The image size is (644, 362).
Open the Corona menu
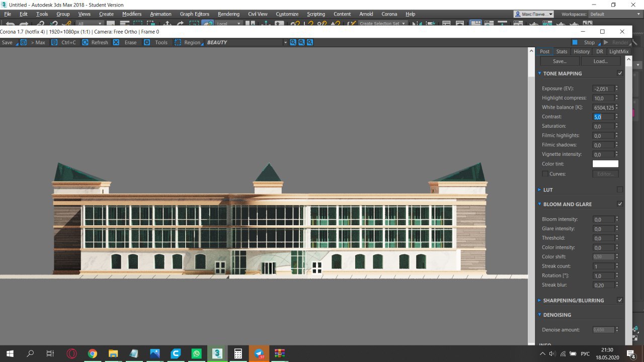[389, 14]
